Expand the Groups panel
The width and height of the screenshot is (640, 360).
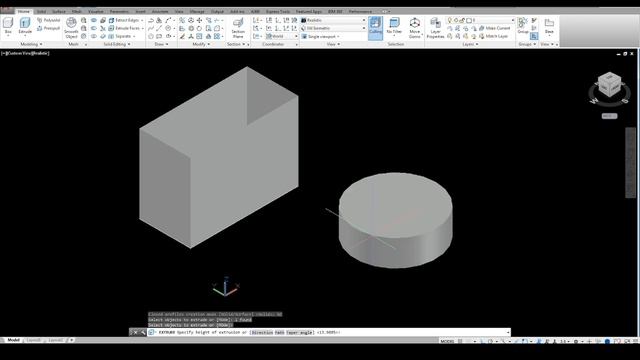(x=527, y=44)
